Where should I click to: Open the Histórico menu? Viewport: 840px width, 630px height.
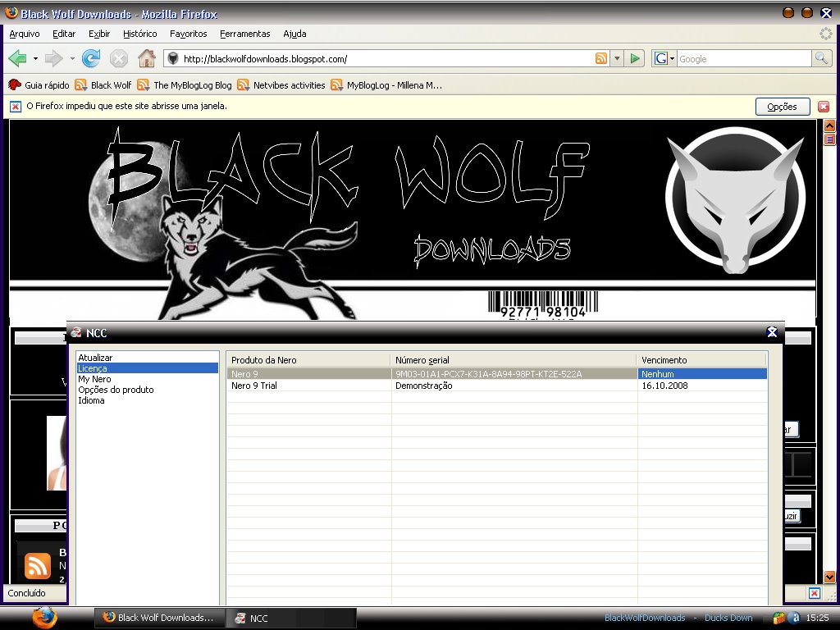tap(139, 34)
